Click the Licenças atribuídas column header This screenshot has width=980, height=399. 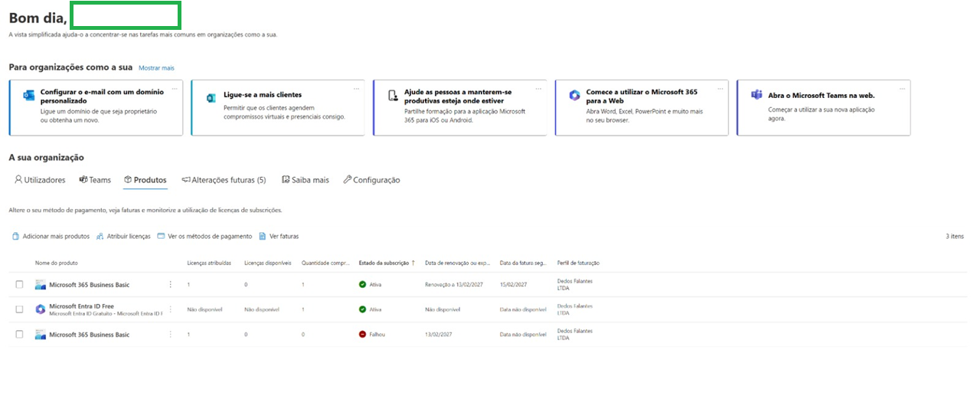209,263
